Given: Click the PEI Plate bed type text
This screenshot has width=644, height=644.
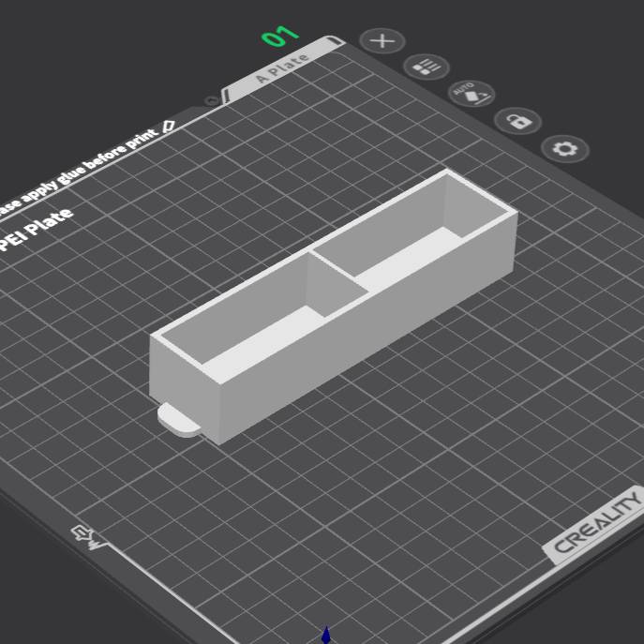Looking at the screenshot, I should pos(37,229).
